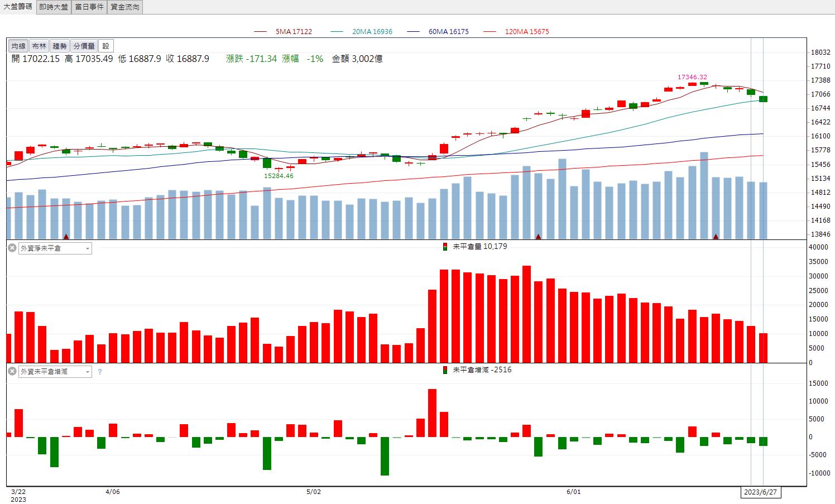Click the 60MA 16175 legend entry
The width and height of the screenshot is (835, 504).
point(449,32)
